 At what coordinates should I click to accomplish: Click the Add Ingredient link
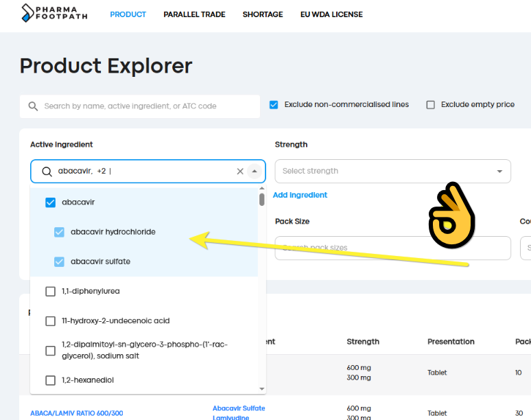point(300,195)
